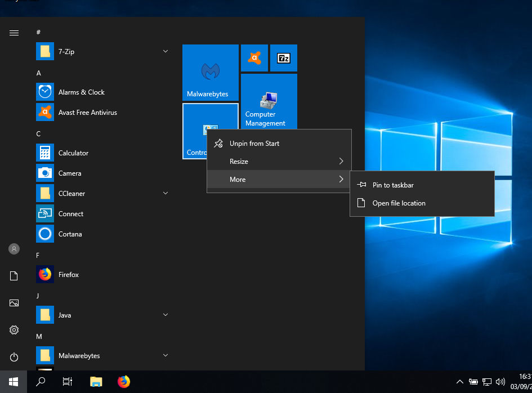The height and width of the screenshot is (393, 532).
Task: Open the Malwarebytes folder in app list
Action: click(45, 356)
